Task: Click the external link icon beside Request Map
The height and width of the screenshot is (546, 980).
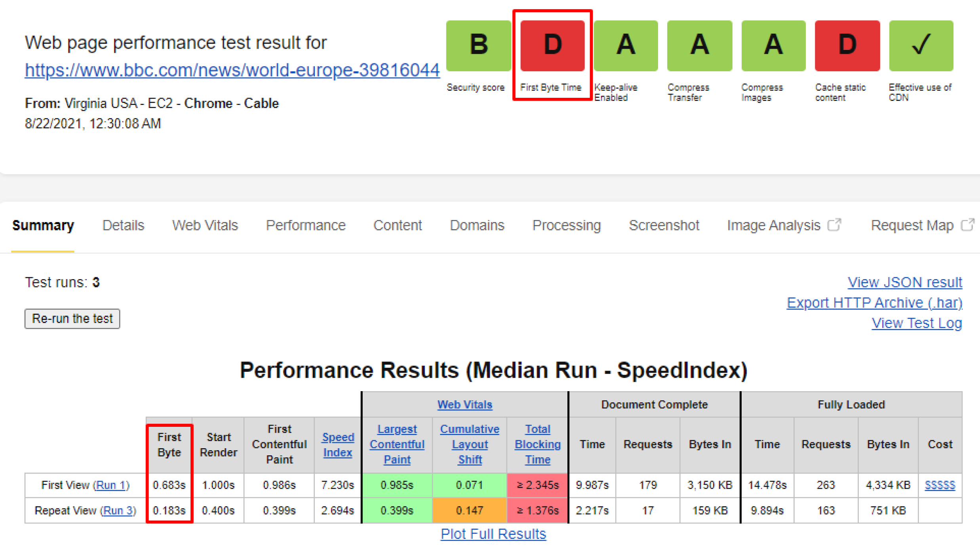Action: point(967,224)
